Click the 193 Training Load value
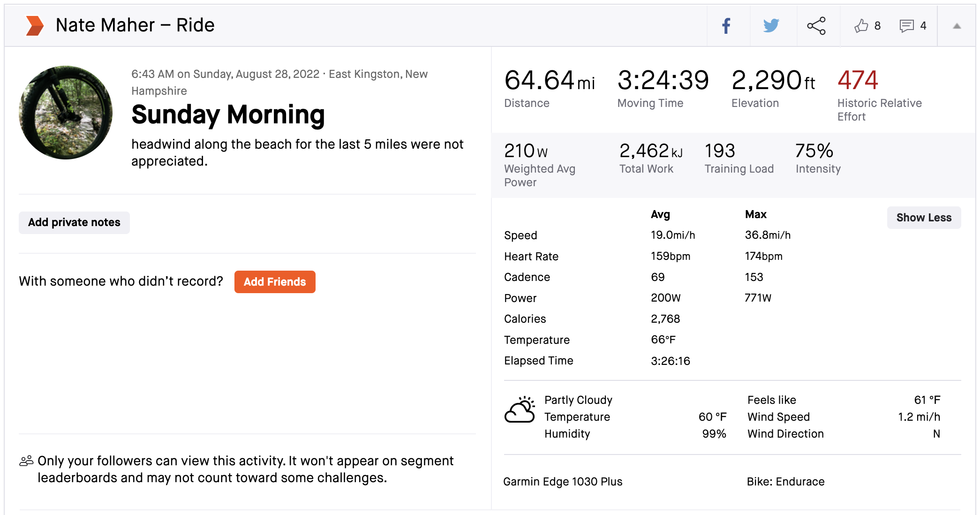980x515 pixels. coord(720,151)
